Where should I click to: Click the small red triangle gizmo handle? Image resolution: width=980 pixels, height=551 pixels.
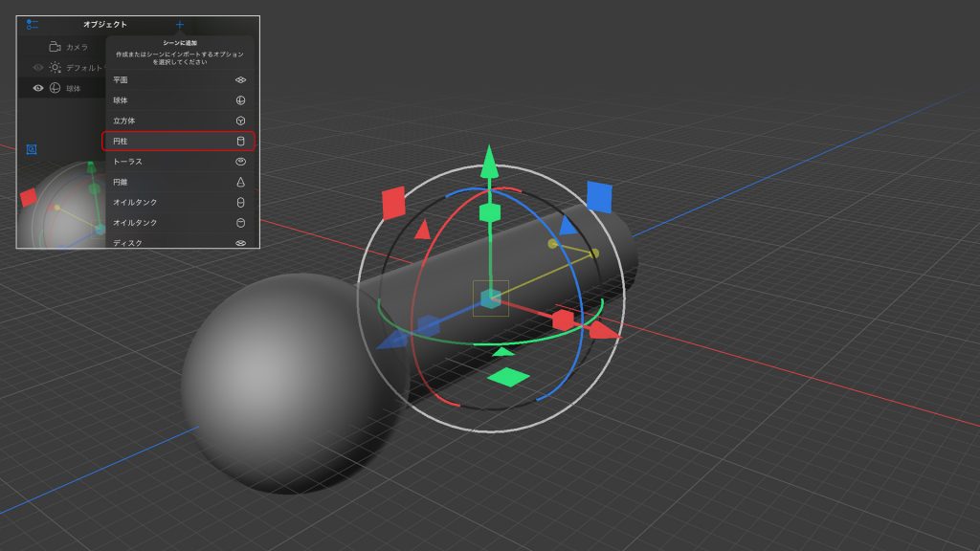pyautogui.click(x=423, y=230)
